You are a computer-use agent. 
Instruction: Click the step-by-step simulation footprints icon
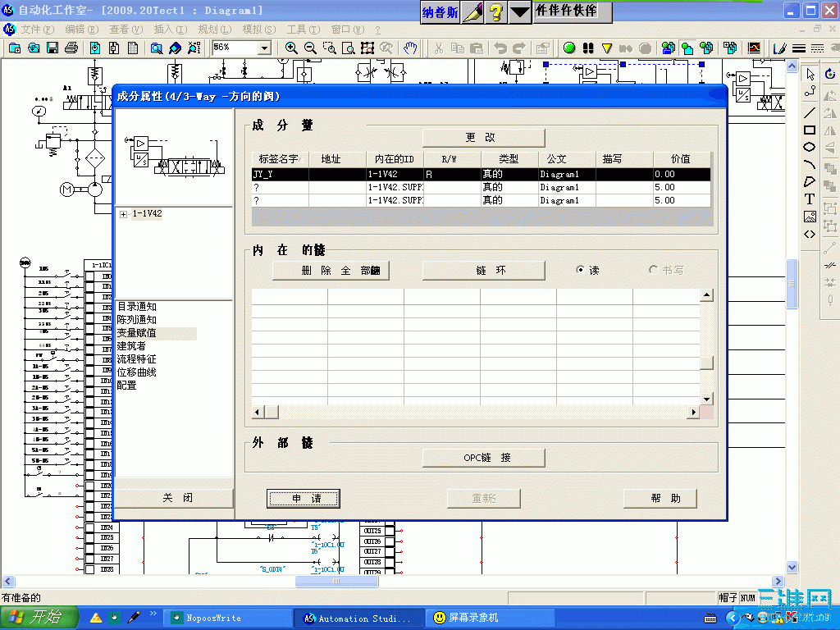pos(587,48)
